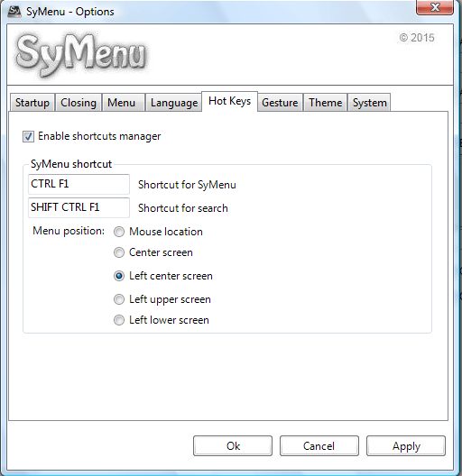
Task: Choose Left lower screen option
Action: click(x=119, y=320)
